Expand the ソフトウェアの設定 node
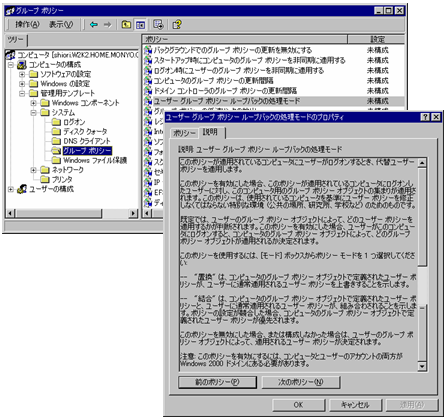Screen dimensions: 446x418 (x=22, y=74)
